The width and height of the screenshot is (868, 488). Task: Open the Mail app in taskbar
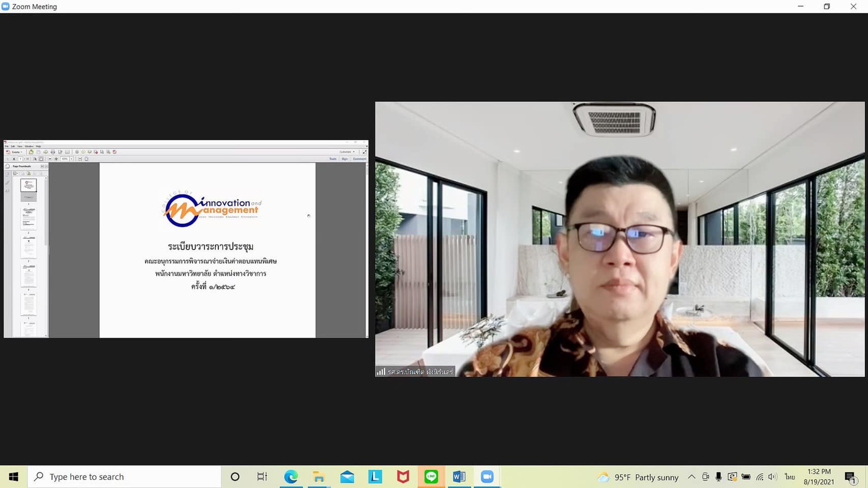(x=347, y=477)
